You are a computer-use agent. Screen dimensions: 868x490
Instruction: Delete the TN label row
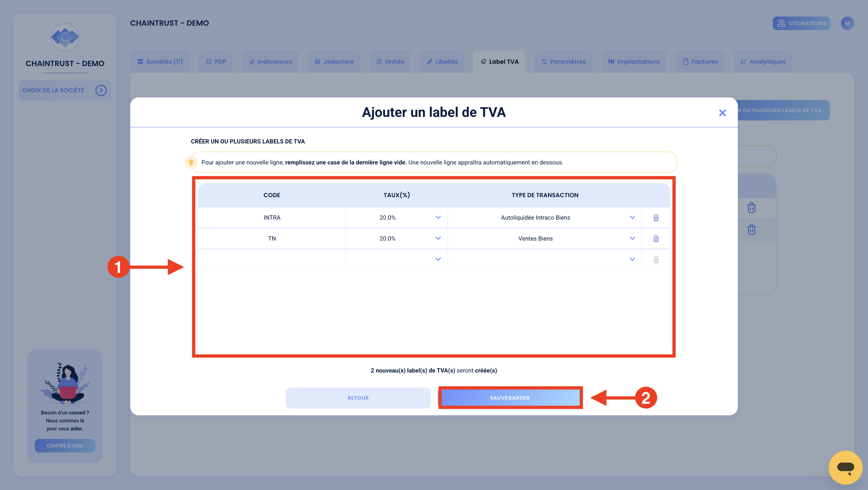pyautogui.click(x=656, y=239)
